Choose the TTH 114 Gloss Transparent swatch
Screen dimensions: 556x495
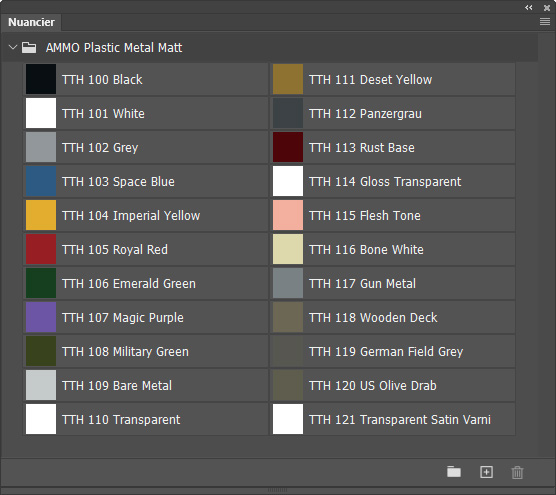tap(288, 181)
